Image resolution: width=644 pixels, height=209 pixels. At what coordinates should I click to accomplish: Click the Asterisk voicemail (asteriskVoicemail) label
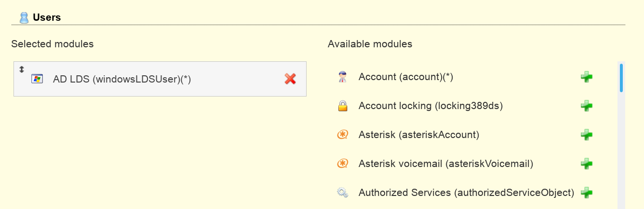(x=446, y=164)
